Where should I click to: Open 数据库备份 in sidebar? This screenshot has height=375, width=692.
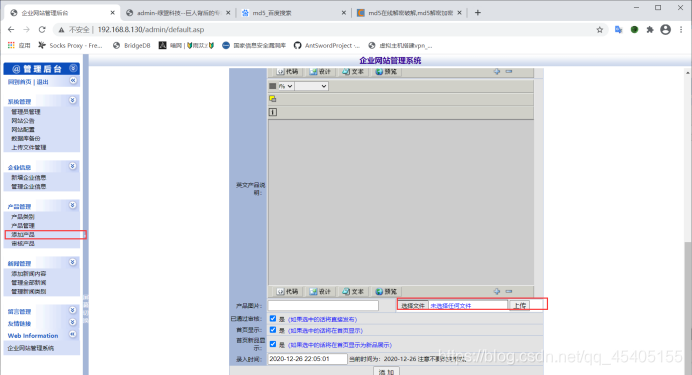pyautogui.click(x=26, y=139)
